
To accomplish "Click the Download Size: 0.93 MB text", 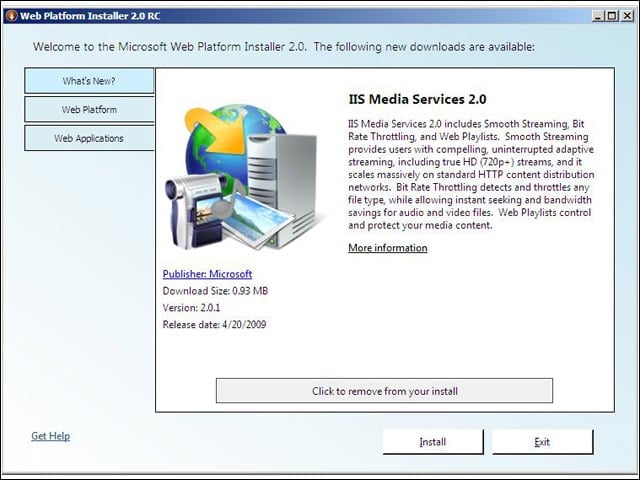I will coord(215,291).
